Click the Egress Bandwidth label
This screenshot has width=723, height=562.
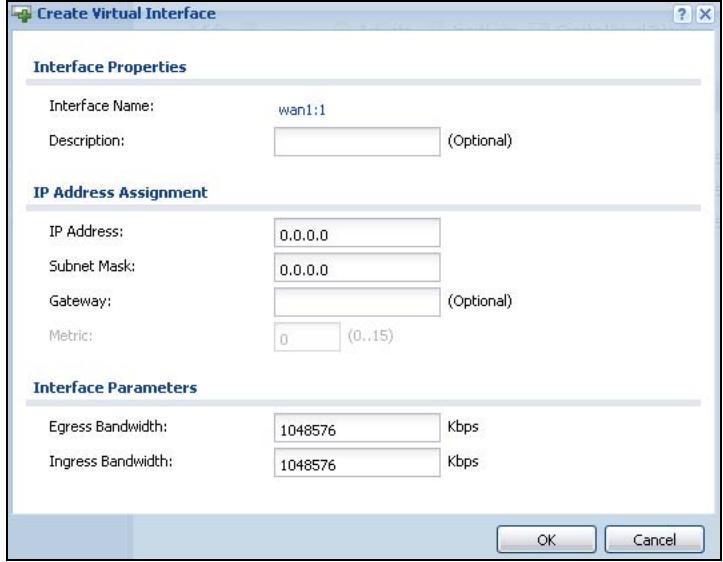tap(108, 427)
